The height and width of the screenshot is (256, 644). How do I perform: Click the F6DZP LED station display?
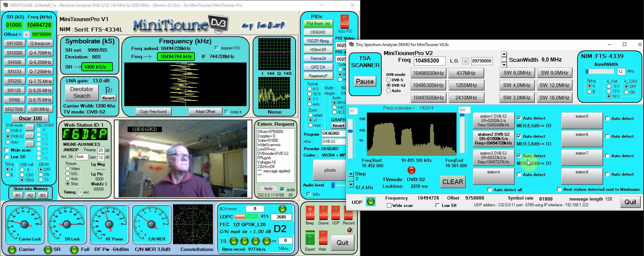85,134
